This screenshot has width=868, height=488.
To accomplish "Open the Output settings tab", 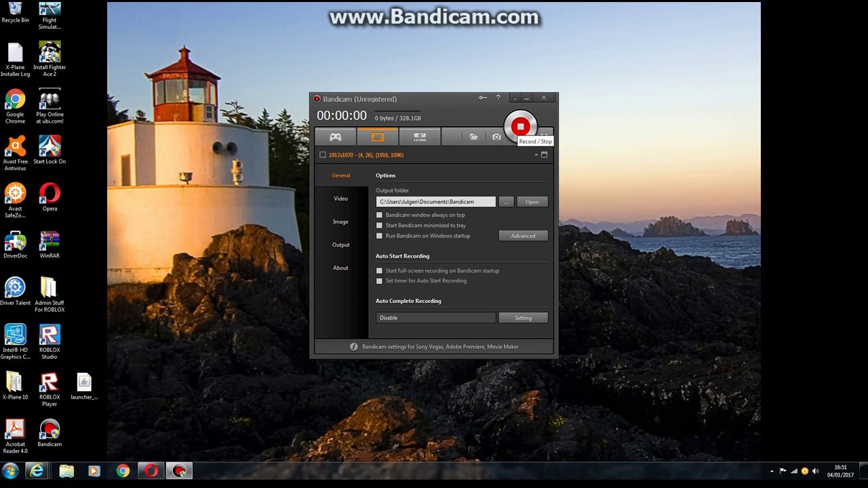I will (340, 245).
